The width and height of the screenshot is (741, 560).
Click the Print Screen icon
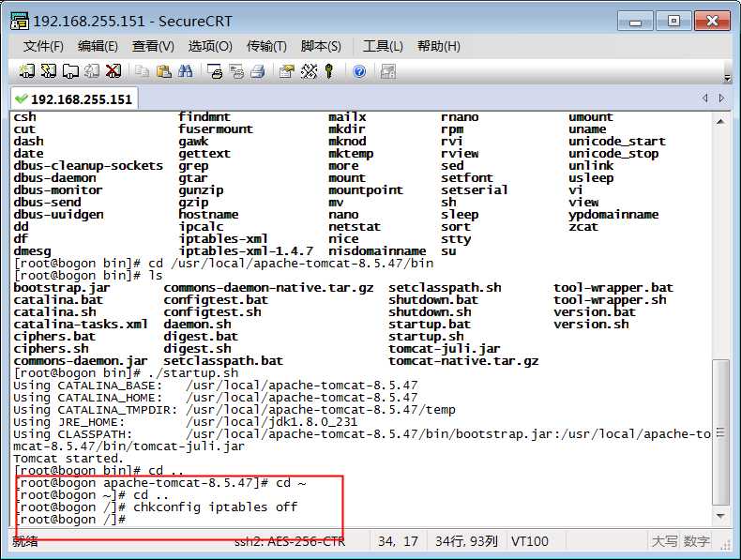pyautogui.click(x=215, y=71)
